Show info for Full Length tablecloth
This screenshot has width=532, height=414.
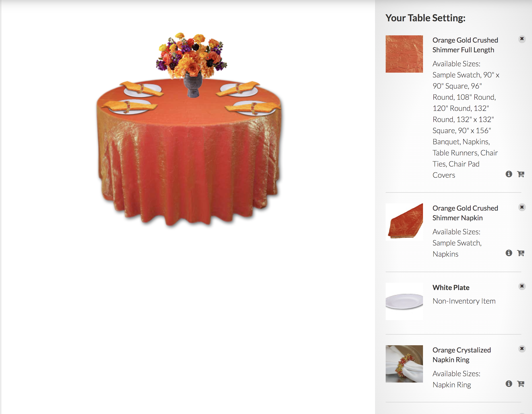tap(509, 174)
